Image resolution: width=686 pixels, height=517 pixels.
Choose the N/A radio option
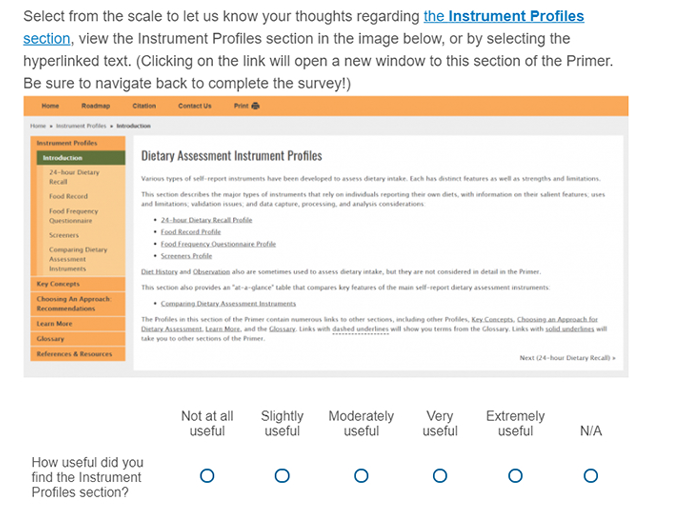point(591,476)
